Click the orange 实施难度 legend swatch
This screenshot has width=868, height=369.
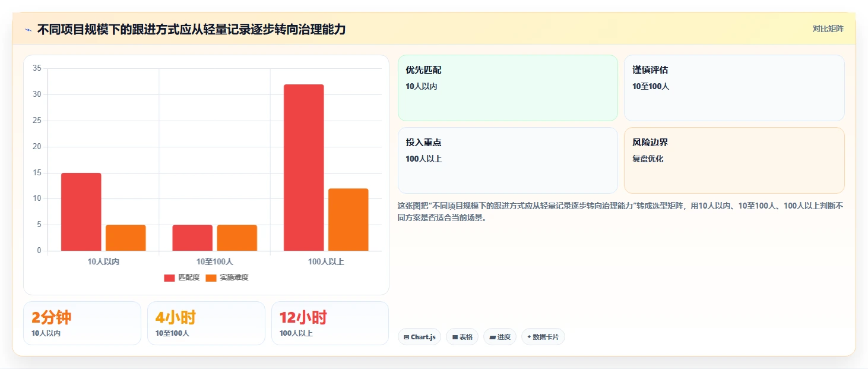pos(211,277)
